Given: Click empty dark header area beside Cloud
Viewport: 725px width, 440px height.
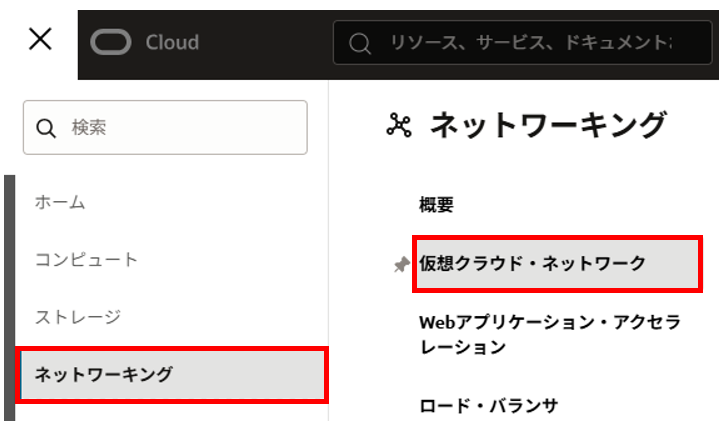Looking at the screenshot, I should pyautogui.click(x=265, y=42).
